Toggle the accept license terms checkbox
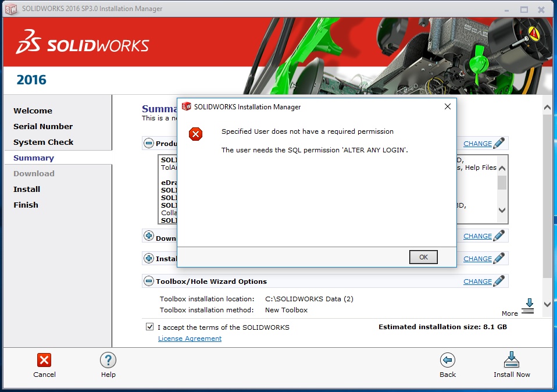The image size is (557, 392). (149, 327)
